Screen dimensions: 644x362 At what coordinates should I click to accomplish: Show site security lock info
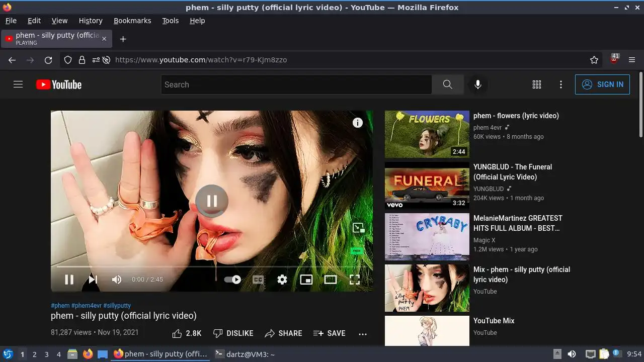(x=82, y=60)
